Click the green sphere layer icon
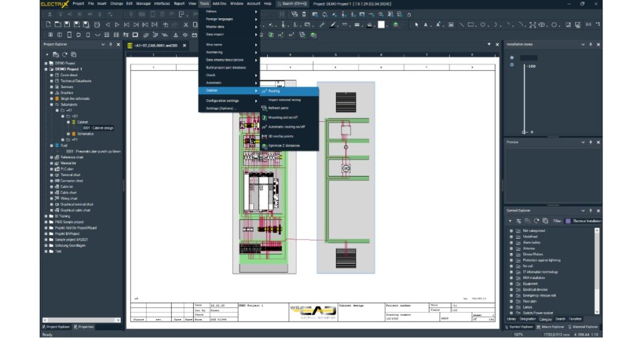Image resolution: width=644 pixels, height=338 pixels. click(x=396, y=25)
